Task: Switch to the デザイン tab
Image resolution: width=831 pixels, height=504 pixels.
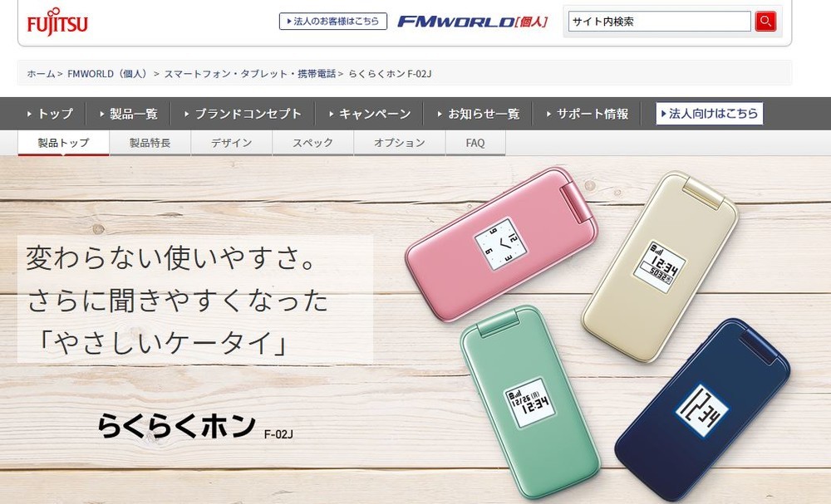Action: click(232, 143)
